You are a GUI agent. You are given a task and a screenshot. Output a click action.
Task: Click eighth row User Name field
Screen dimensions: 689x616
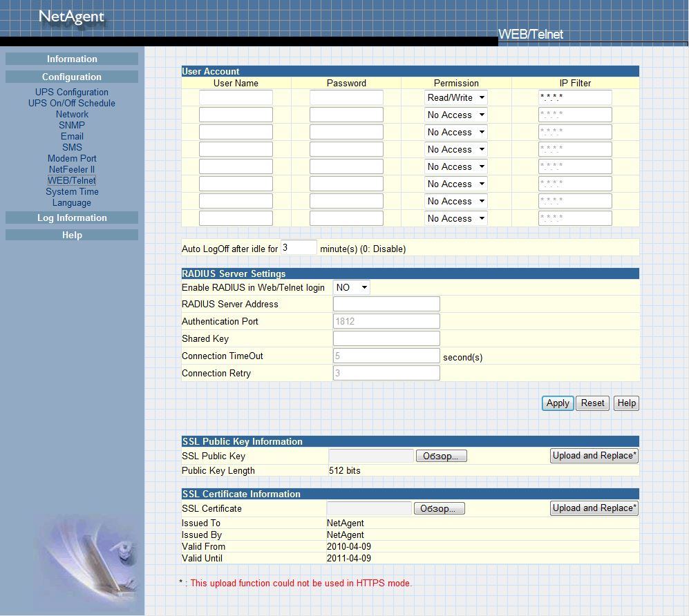pyautogui.click(x=236, y=218)
